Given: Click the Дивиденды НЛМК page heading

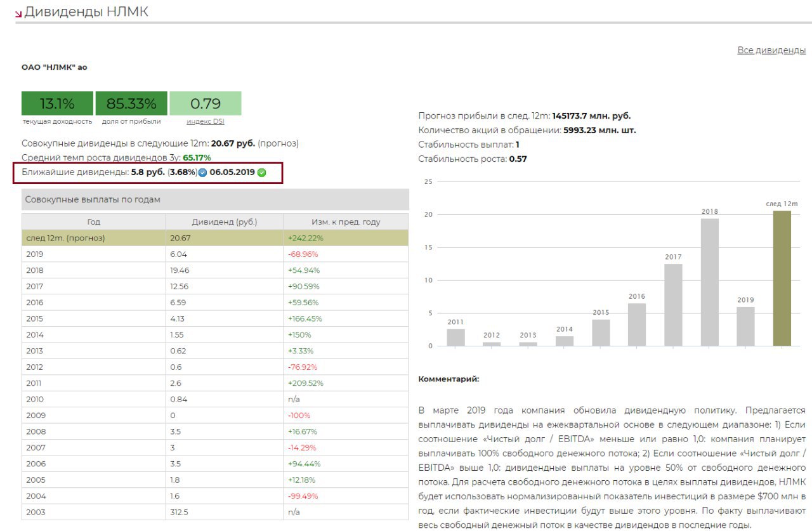Looking at the screenshot, I should click(86, 12).
